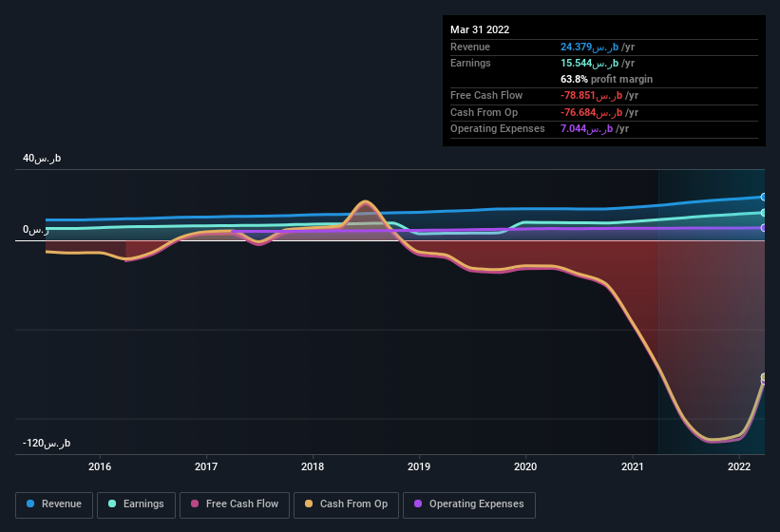Click the pink Free Cash Flow legend dot
The image size is (780, 532).
195,503
